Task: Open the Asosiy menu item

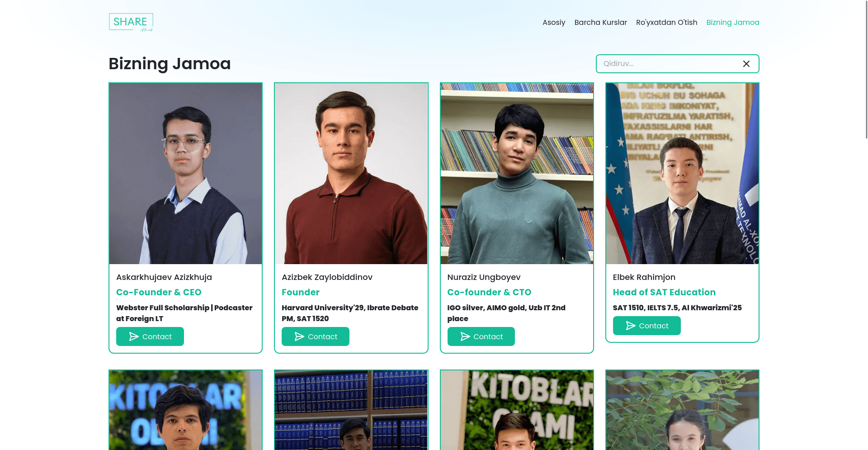Action: coord(554,22)
